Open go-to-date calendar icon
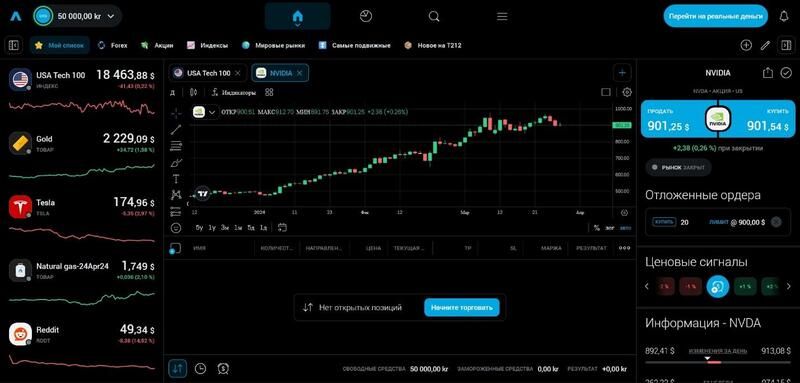Screen dimensions: 800x383 tap(282, 227)
